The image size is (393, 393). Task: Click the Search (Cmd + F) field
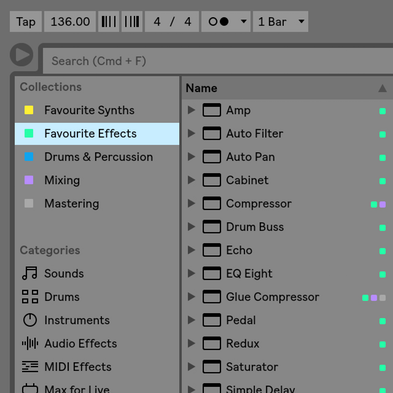218,61
